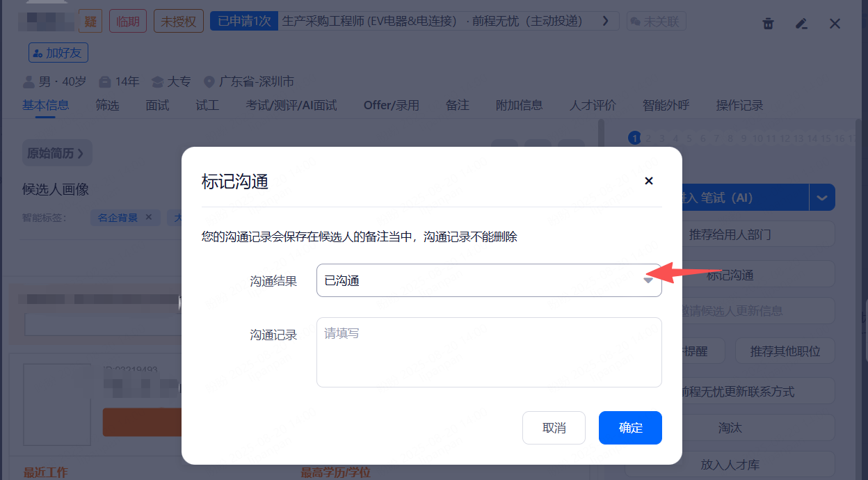The height and width of the screenshot is (480, 868).
Task: Go to the 操作记录 tab
Action: (x=739, y=105)
